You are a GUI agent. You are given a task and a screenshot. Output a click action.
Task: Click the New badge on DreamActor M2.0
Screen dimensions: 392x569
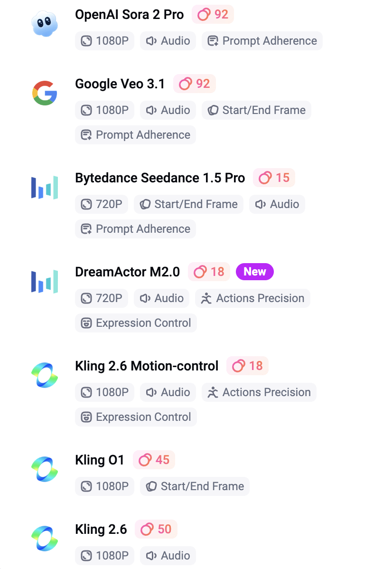(255, 272)
